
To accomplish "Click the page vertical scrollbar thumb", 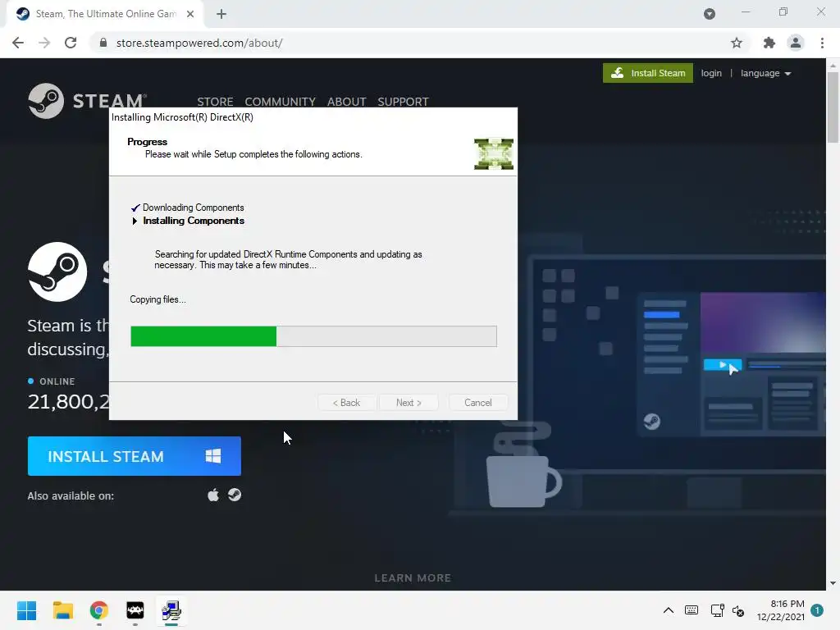I will 833,107.
